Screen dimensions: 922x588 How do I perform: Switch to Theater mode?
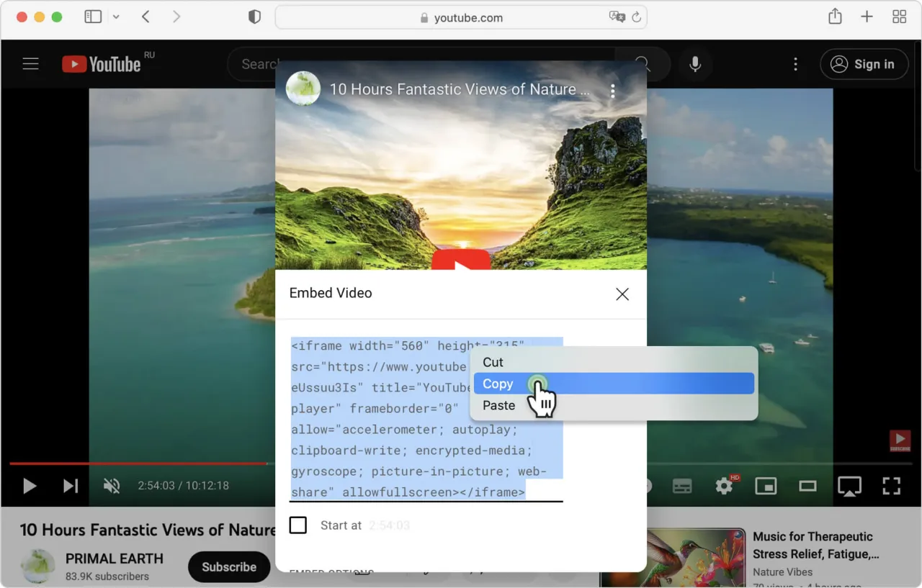pyautogui.click(x=807, y=486)
